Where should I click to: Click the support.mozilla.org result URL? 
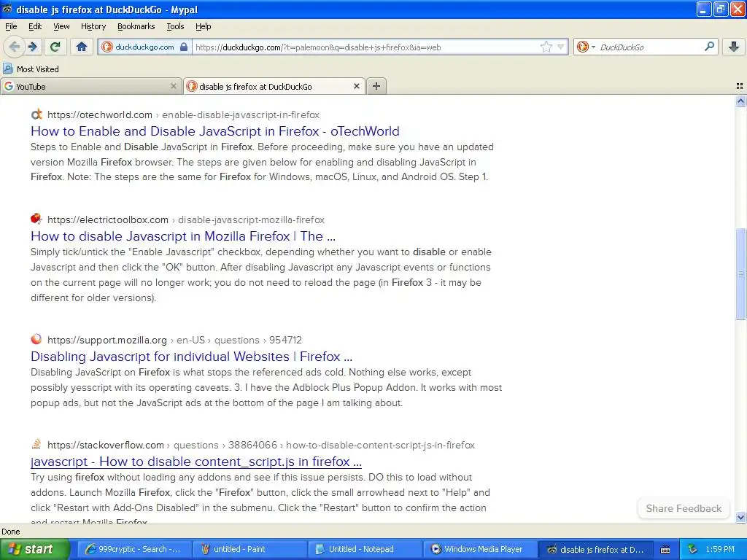174,340
